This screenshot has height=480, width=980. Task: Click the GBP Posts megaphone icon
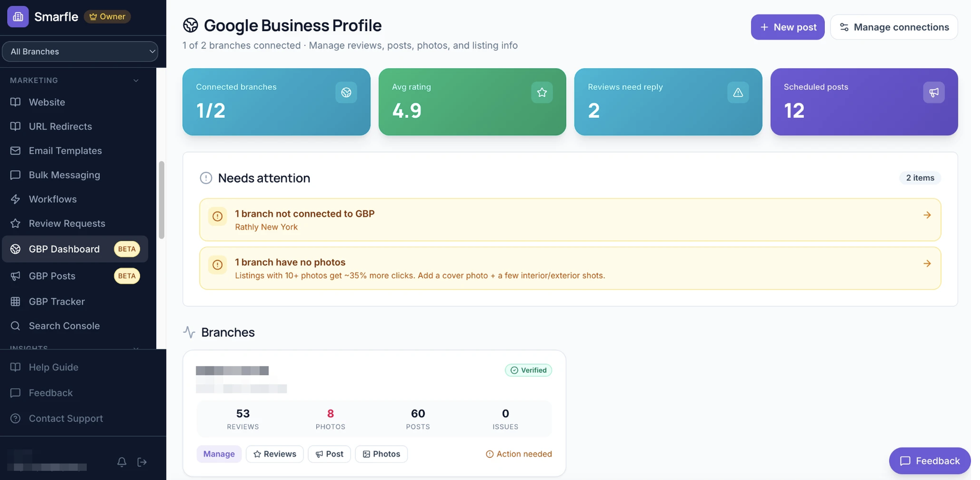[16, 276]
